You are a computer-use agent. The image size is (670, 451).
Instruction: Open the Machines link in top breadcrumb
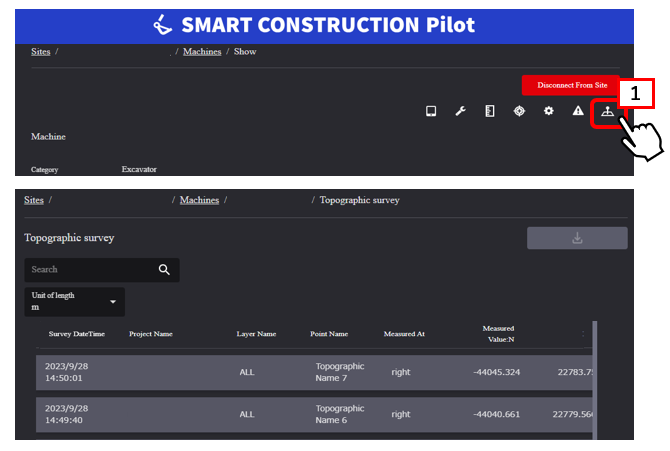(x=202, y=52)
